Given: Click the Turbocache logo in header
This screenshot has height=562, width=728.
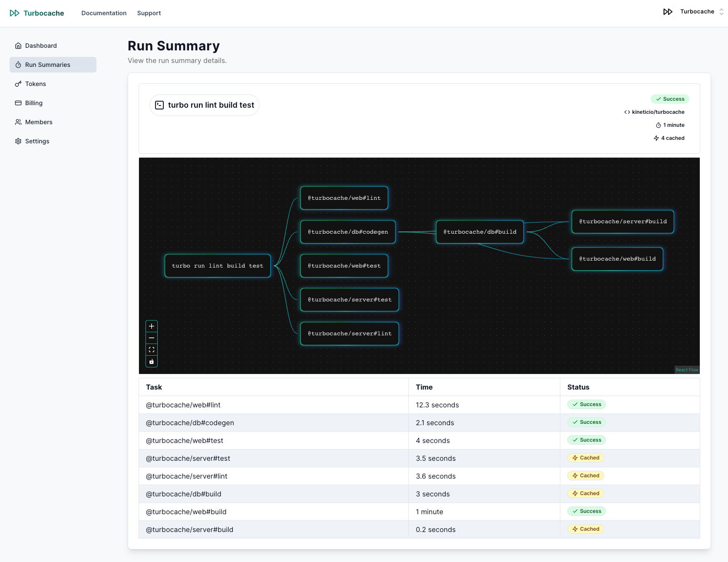Looking at the screenshot, I should pyautogui.click(x=37, y=13).
